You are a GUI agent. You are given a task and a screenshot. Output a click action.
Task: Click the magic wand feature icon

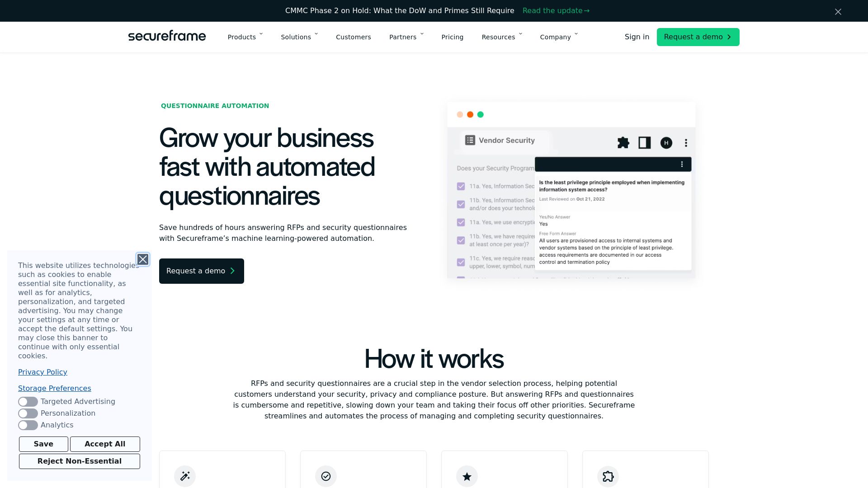(185, 476)
